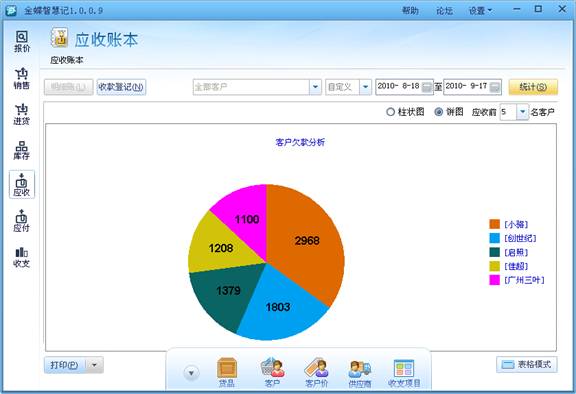Open the 货品 goods shortcut

227,372
